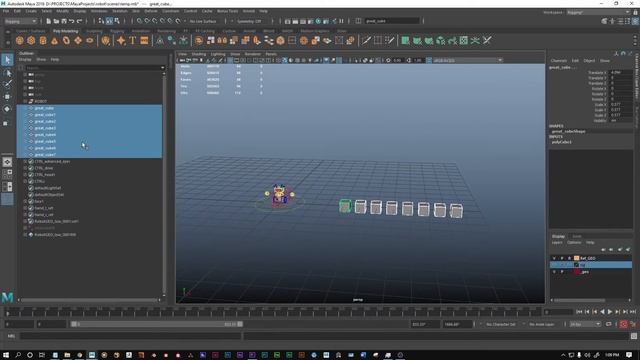640x360 pixels.
Task: Open the Skeleton menu
Action: [120, 11]
